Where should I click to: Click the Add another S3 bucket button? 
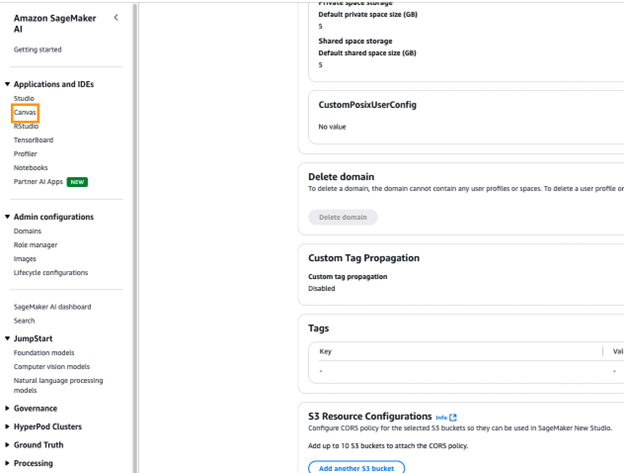(x=356, y=468)
